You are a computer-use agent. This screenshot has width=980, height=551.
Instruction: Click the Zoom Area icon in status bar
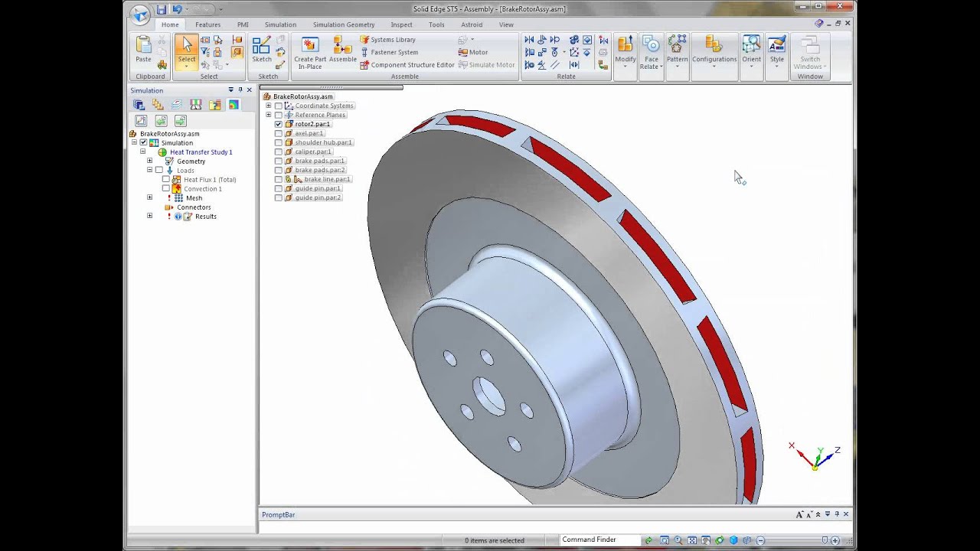665,540
